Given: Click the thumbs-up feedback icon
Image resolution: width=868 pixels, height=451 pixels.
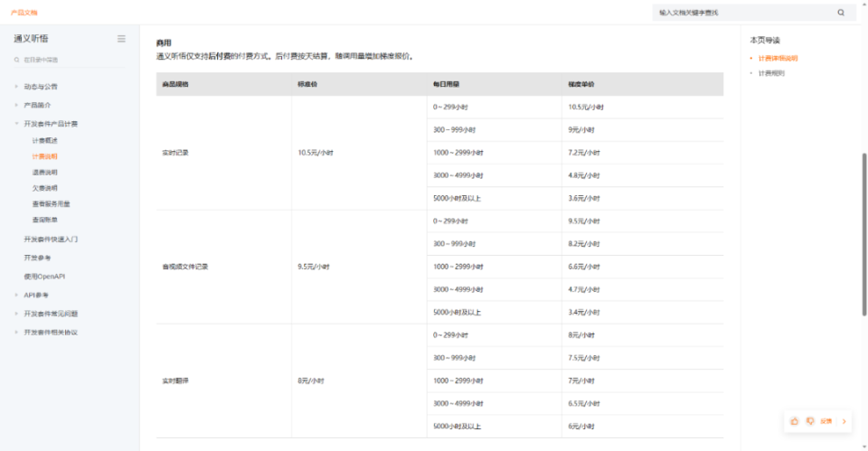Looking at the screenshot, I should (x=795, y=421).
